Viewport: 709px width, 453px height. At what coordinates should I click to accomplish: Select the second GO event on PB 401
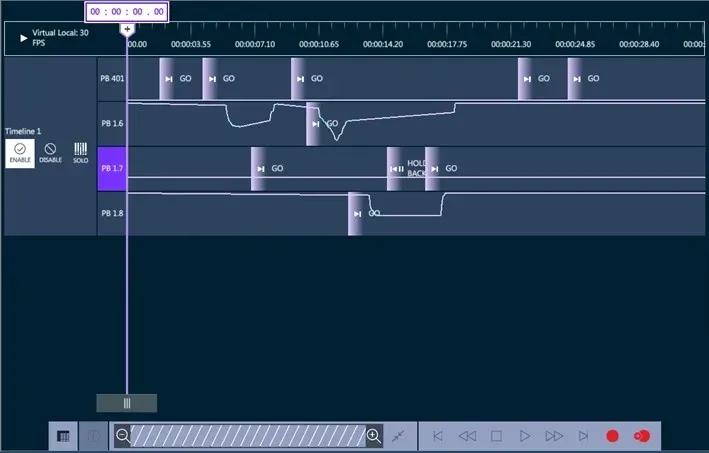220,79
